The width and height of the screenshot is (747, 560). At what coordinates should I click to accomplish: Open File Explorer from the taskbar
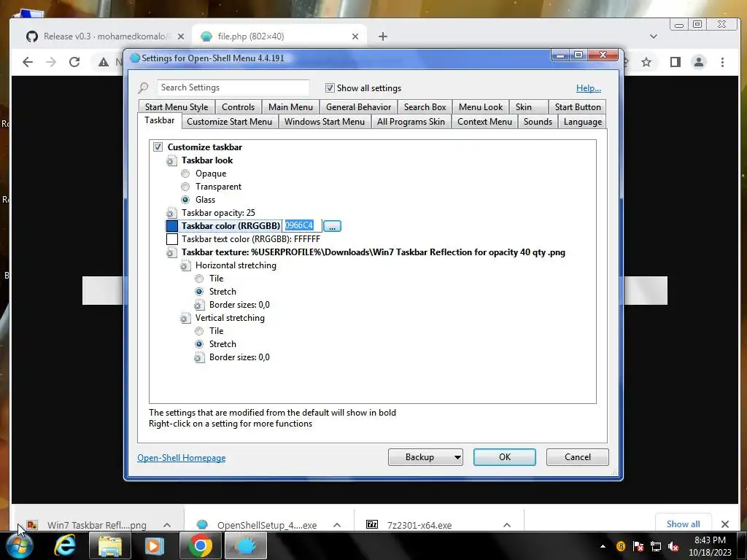[x=109, y=545]
